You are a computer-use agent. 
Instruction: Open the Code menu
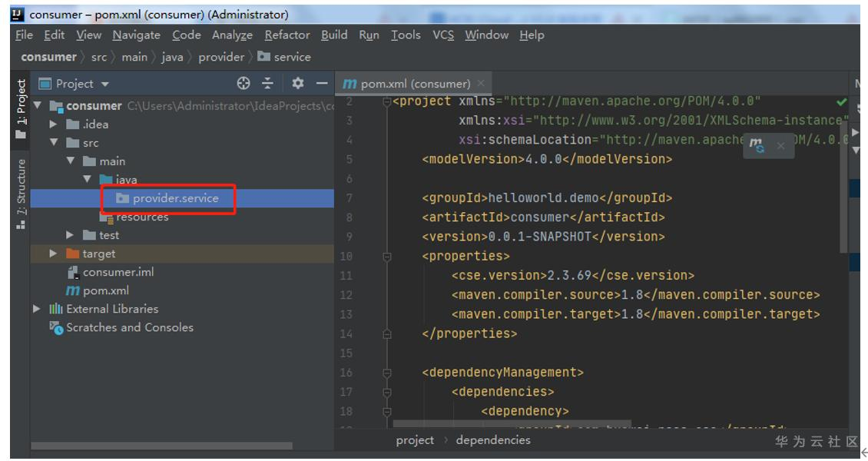click(187, 35)
